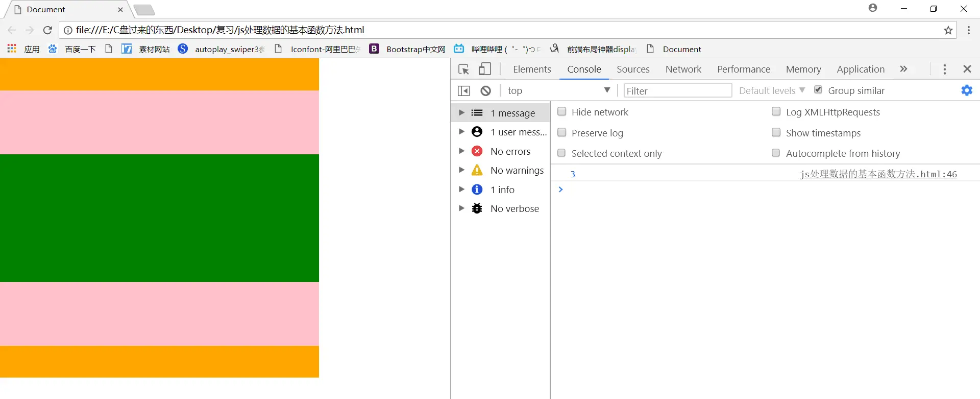Show the console sidebar toggle icon
980x399 pixels.
(463, 90)
